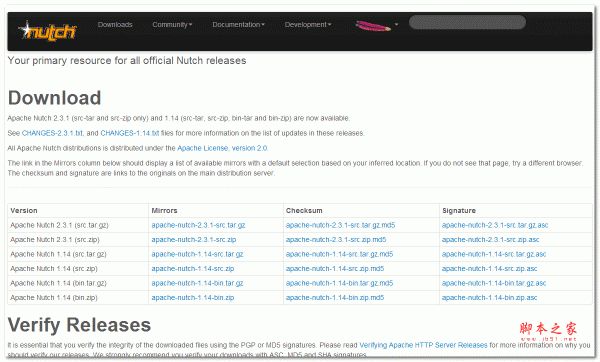Select the 'Apache Nutch 2.3.1 (src.zip)' cell
Image resolution: width=600 pixels, height=362 pixels.
pyautogui.click(x=78, y=240)
